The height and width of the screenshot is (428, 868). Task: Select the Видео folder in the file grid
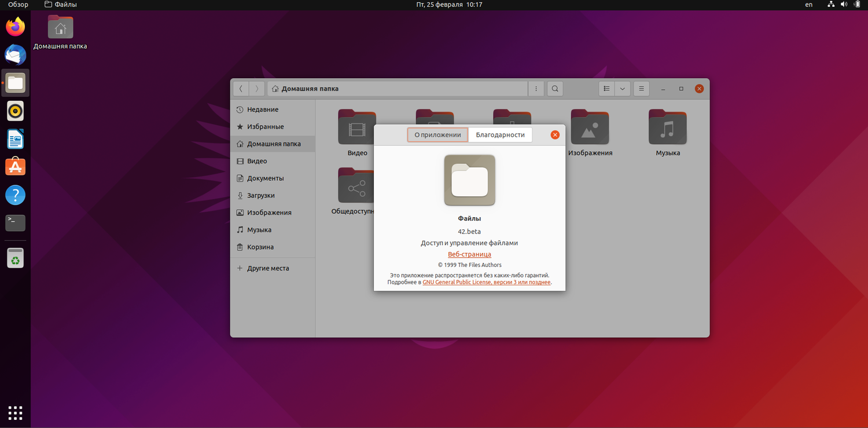tap(357, 133)
